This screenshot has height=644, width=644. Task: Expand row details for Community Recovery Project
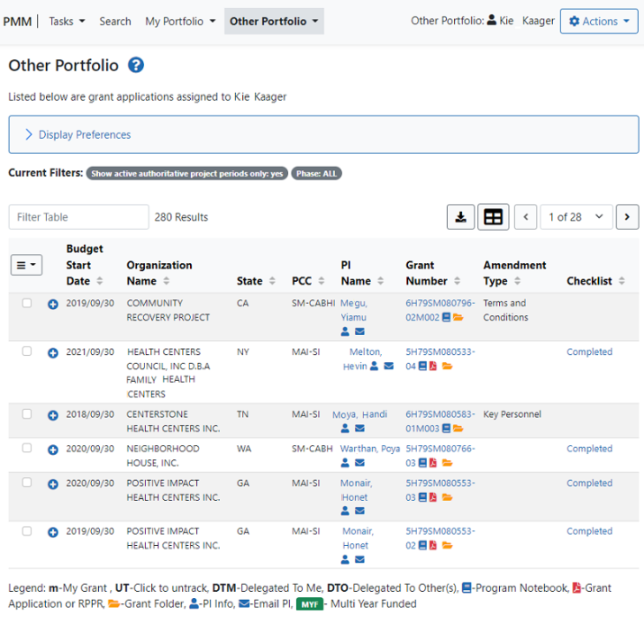pos(53,304)
